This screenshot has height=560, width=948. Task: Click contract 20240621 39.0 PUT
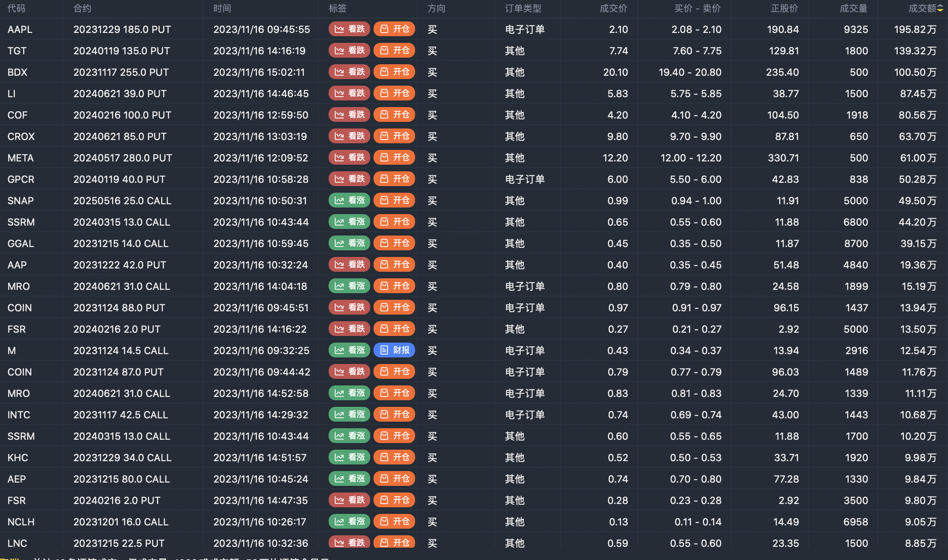(x=120, y=93)
